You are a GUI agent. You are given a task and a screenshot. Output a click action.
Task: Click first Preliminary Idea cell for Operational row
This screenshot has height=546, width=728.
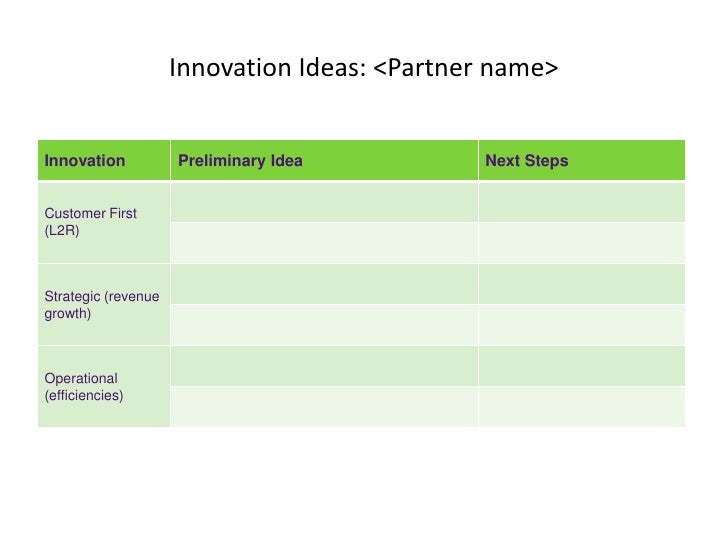coord(324,366)
